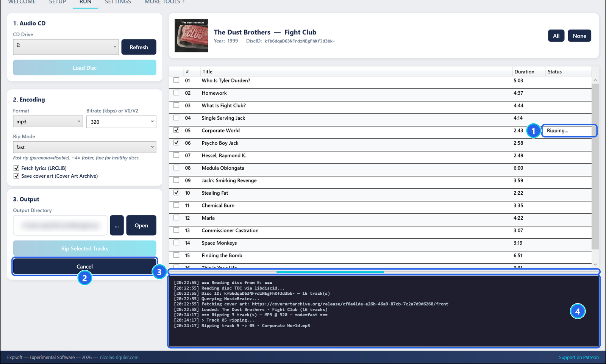Open the Bitrate dropdown showing 320
The height and width of the screenshot is (364, 606).
click(x=121, y=122)
